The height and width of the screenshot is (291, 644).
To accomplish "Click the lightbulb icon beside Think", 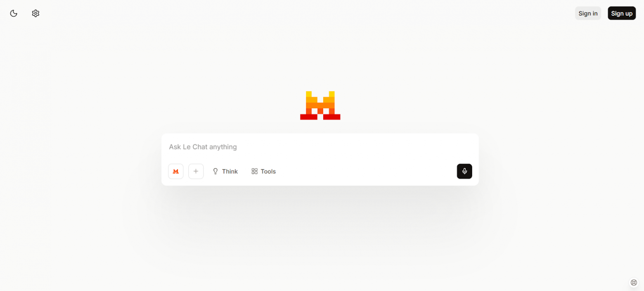I will (x=215, y=171).
